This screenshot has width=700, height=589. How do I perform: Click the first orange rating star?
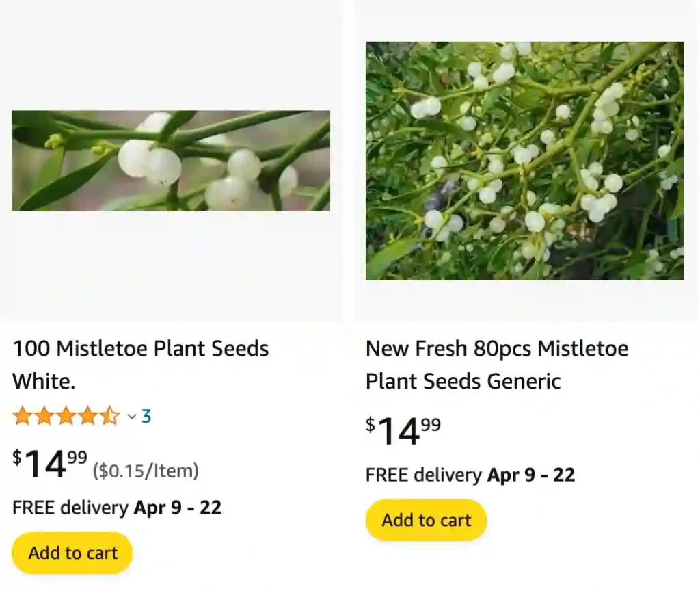coord(23,416)
